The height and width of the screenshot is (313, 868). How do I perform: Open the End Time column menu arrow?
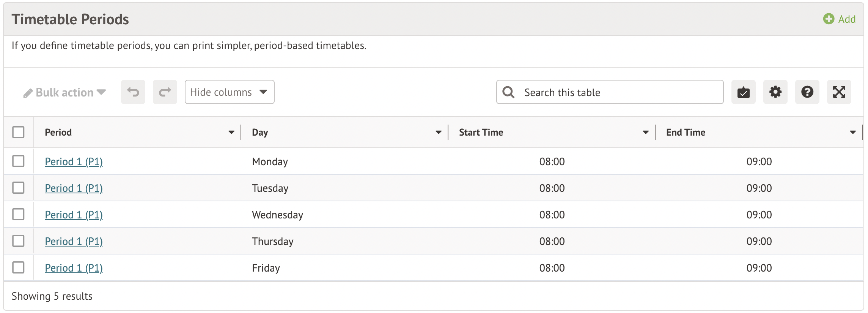point(853,132)
